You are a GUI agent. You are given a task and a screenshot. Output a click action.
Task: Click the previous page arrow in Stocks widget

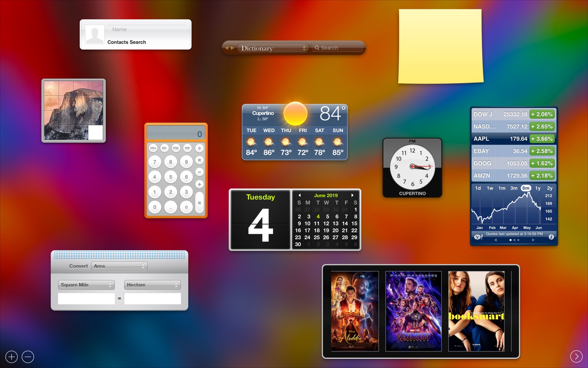[x=496, y=240]
